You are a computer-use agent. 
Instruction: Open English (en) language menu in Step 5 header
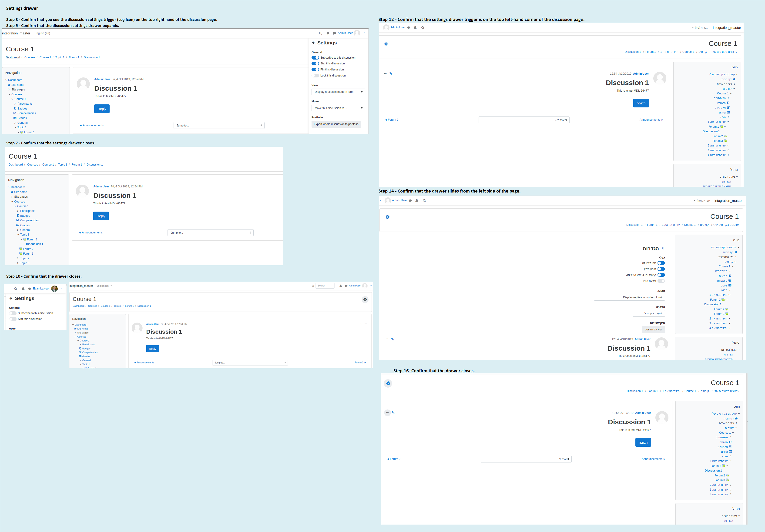44,33
